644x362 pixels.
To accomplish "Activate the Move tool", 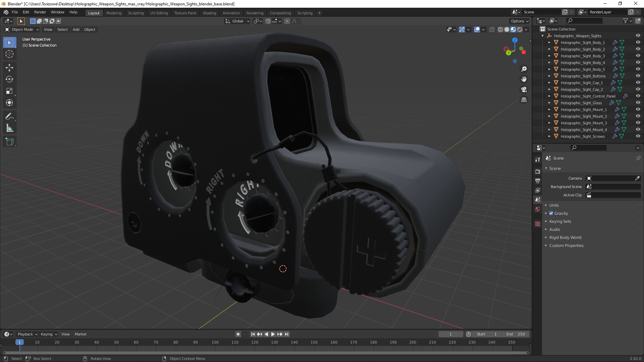I will pyautogui.click(x=9, y=68).
